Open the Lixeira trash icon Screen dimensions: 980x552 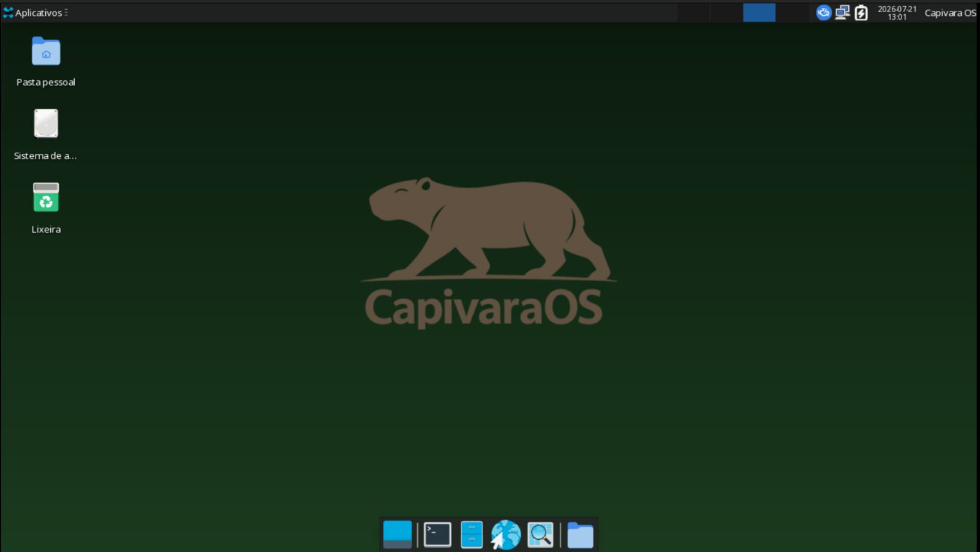(46, 197)
